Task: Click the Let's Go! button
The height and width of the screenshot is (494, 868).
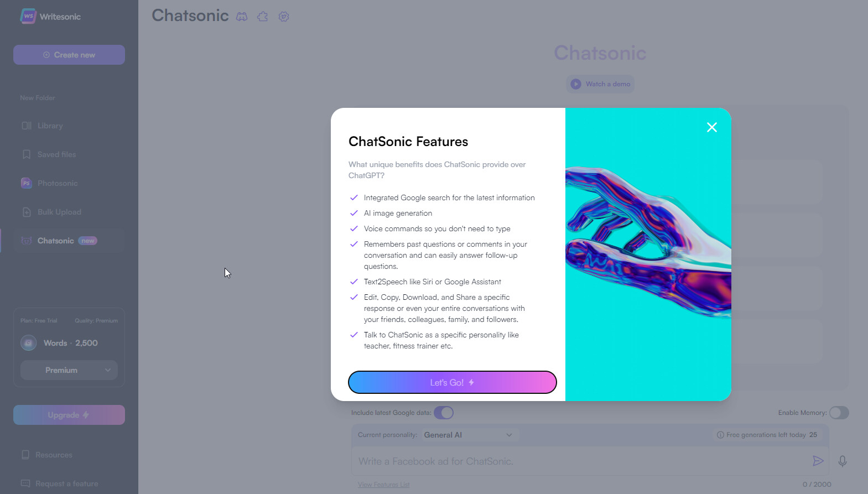Action: tap(453, 382)
